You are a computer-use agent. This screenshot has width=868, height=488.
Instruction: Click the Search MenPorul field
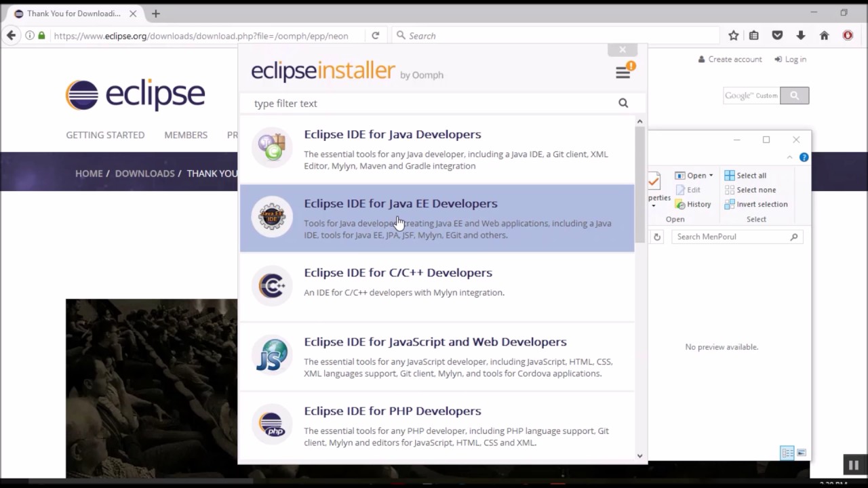coord(736,237)
